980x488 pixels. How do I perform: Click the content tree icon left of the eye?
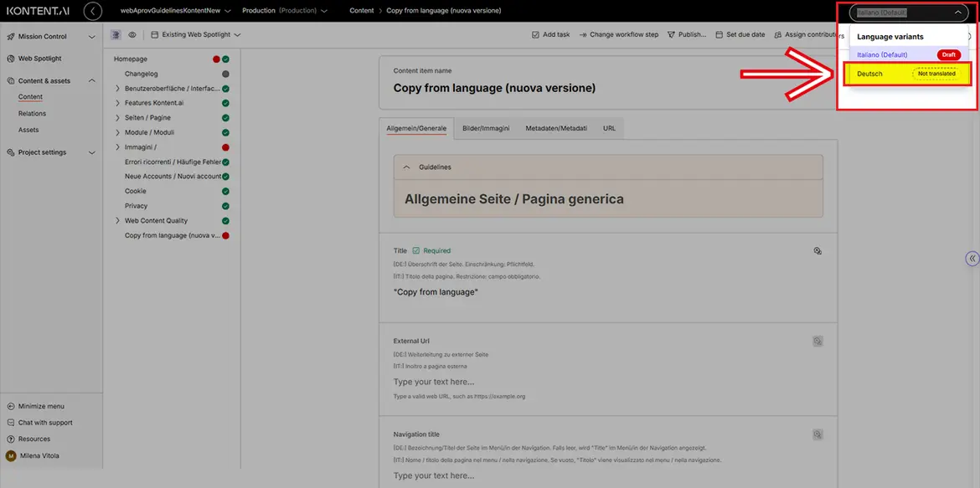pos(116,35)
